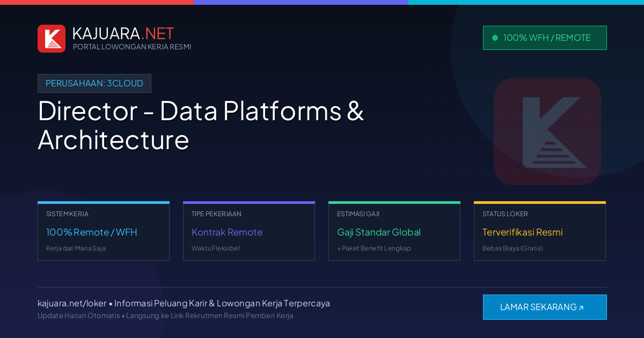Click the 100% Remote / WFH value
Screen dimensions: 644x338
tap(92, 232)
